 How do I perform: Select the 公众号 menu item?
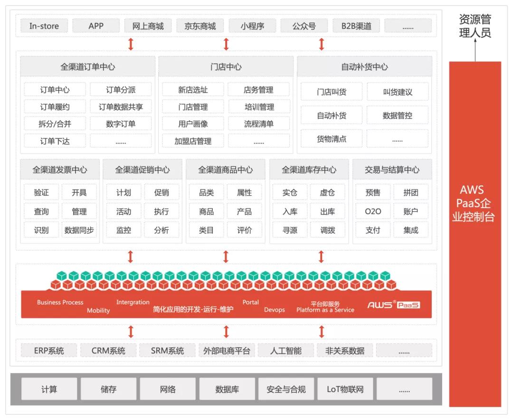304,26
